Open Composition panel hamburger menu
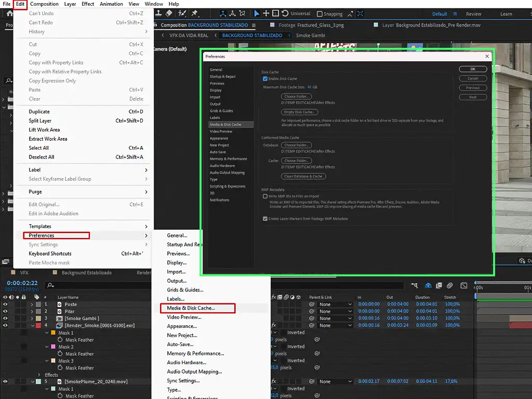This screenshot has height=399, width=532. [254, 25]
